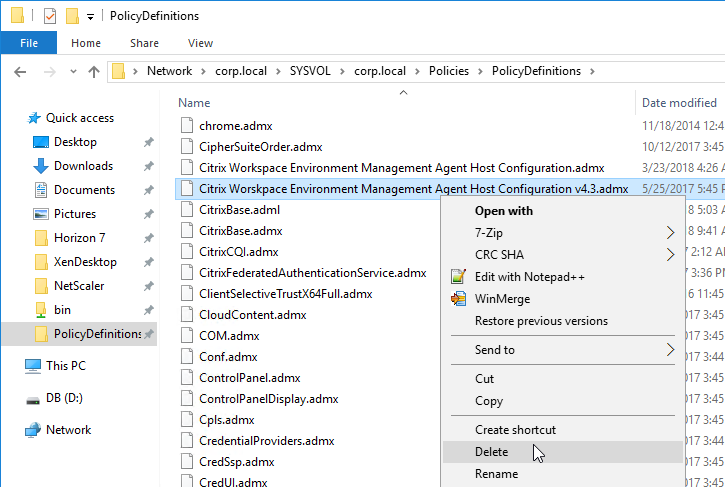Click the New folder quick access icon
This screenshot has height=487, width=725.
point(72,16)
